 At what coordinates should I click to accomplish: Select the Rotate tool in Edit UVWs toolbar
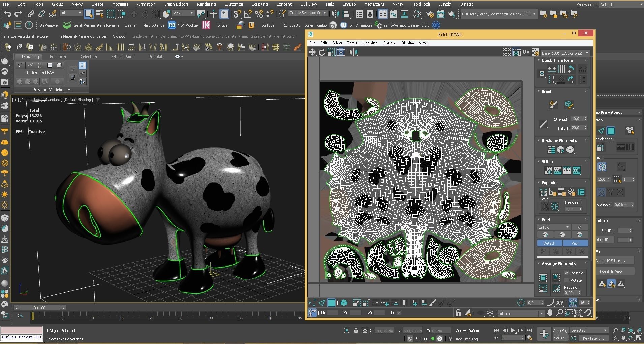coord(322,52)
